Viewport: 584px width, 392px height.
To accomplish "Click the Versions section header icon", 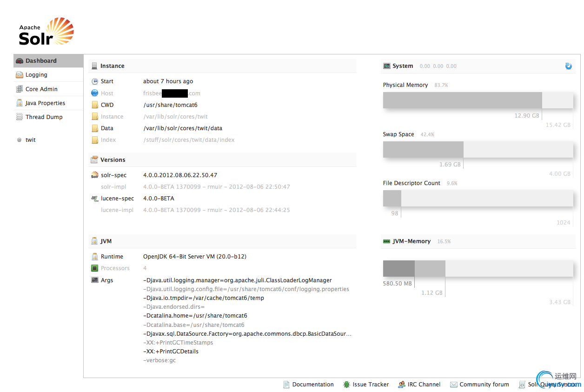I will tap(94, 159).
